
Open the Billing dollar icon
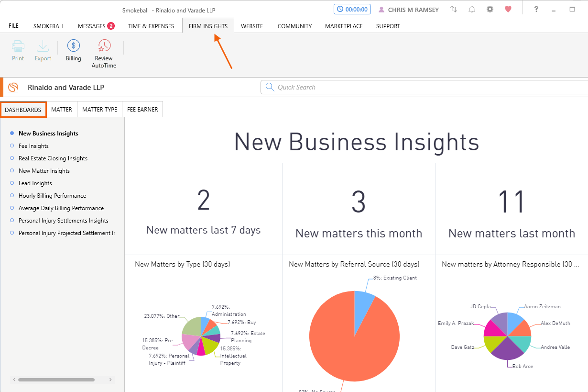tap(74, 46)
